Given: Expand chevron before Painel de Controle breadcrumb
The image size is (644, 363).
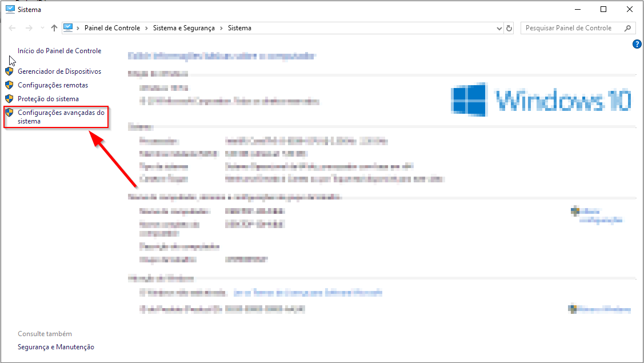Looking at the screenshot, I should pos(78,28).
